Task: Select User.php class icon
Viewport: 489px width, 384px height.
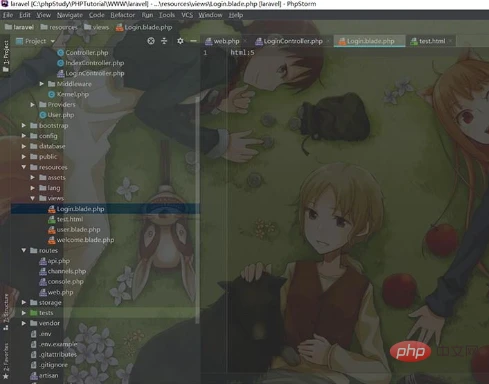Action: tap(42, 115)
